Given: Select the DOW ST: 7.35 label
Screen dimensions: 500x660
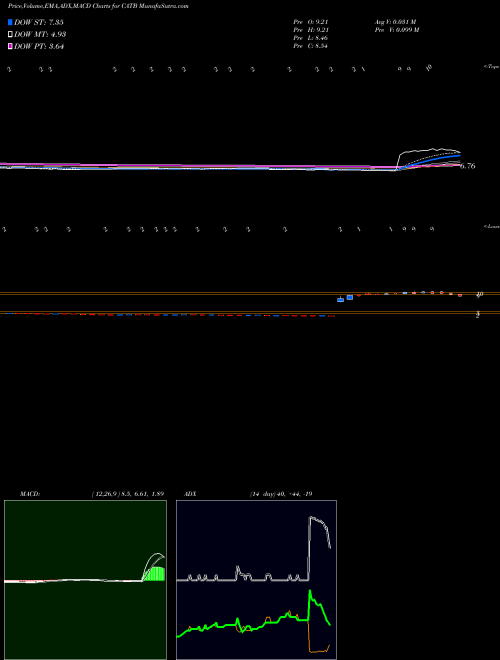Looking at the screenshot, I should click(39, 22).
